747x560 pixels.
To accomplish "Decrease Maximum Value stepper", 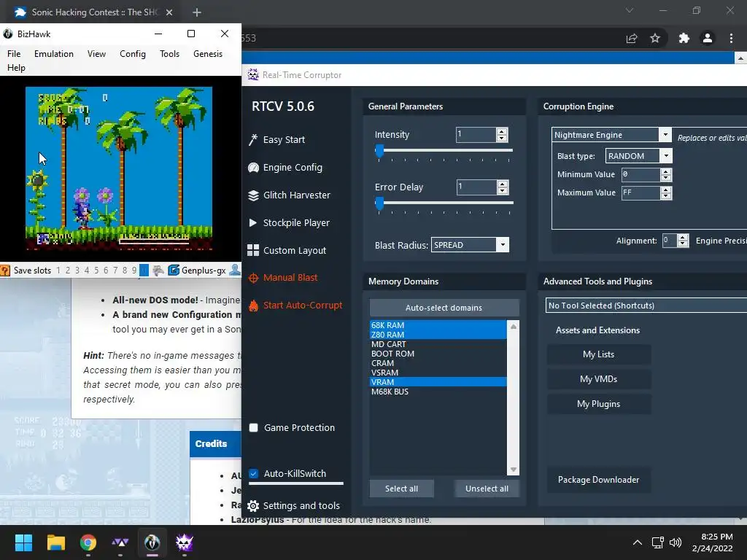I will (x=666, y=195).
